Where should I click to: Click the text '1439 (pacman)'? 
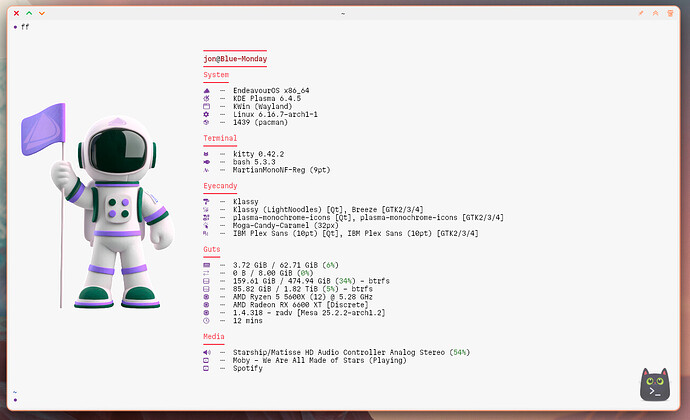[x=261, y=122]
